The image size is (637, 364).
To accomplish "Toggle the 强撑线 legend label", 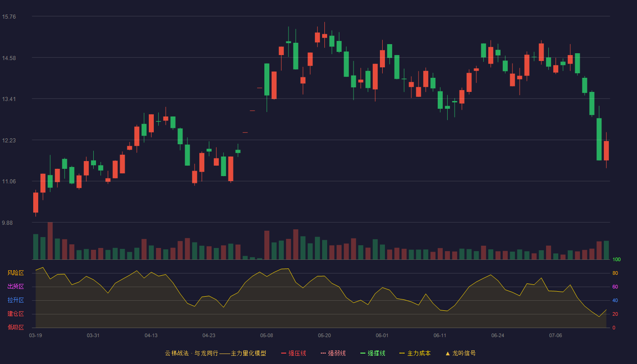I will (376, 353).
